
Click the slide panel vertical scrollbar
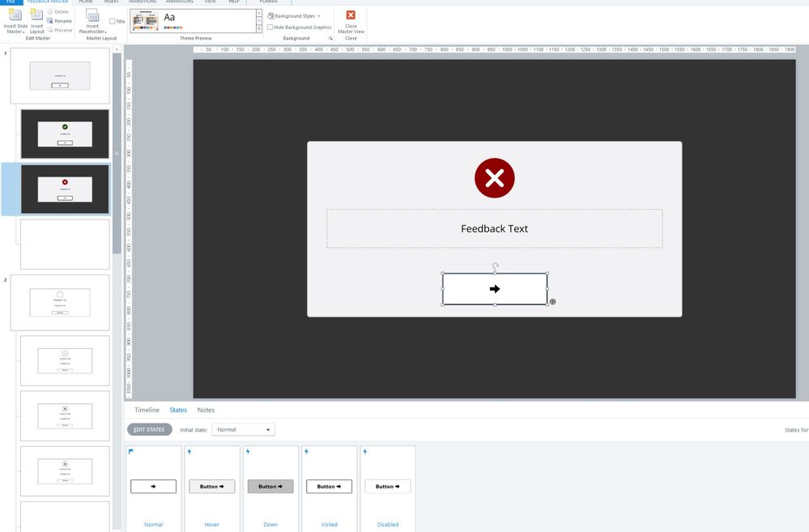(x=117, y=152)
